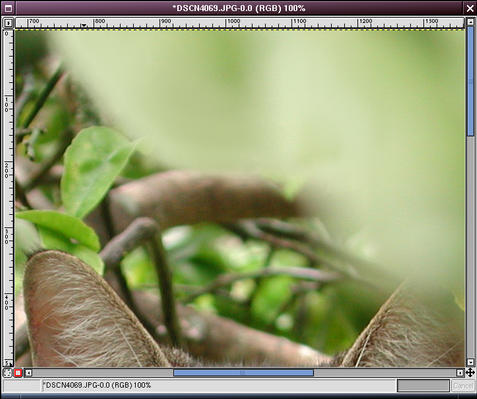The height and width of the screenshot is (399, 477).
Task: Click the blue vertical scrollbar thumb
Action: [470, 81]
